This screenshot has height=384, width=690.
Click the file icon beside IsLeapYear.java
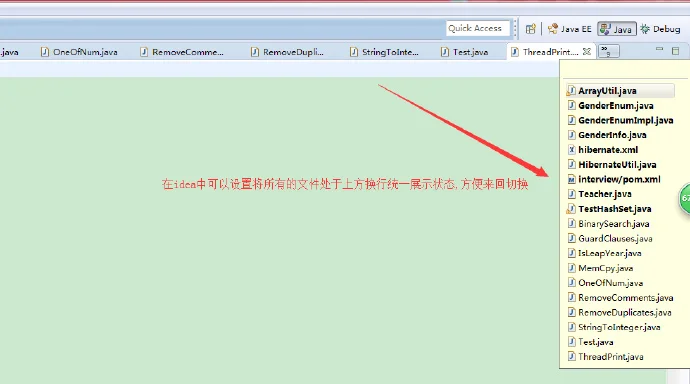point(571,253)
